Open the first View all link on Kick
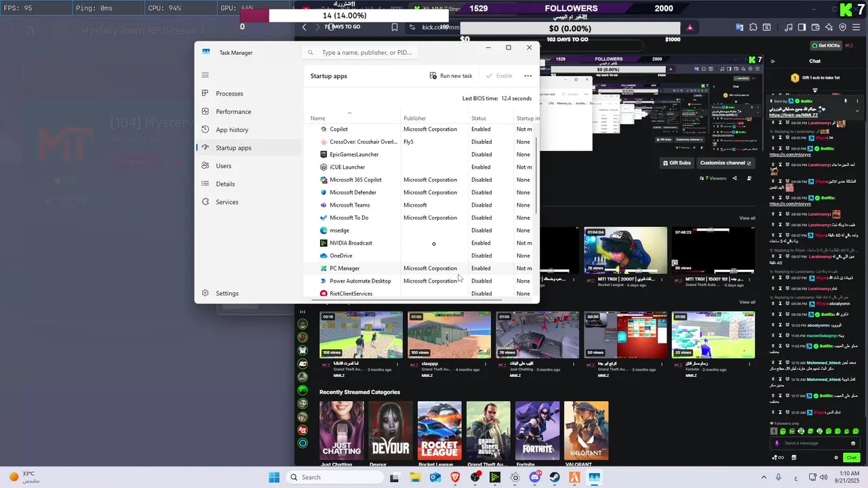 (x=747, y=218)
